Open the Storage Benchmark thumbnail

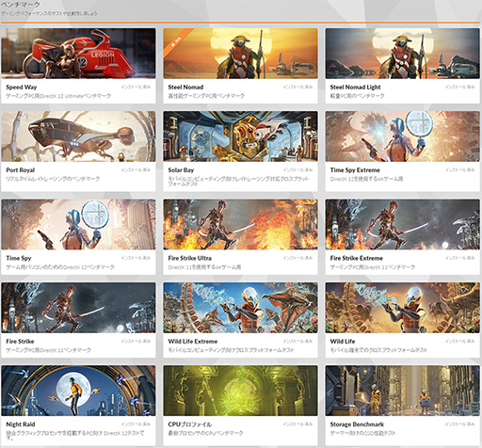pos(403,391)
